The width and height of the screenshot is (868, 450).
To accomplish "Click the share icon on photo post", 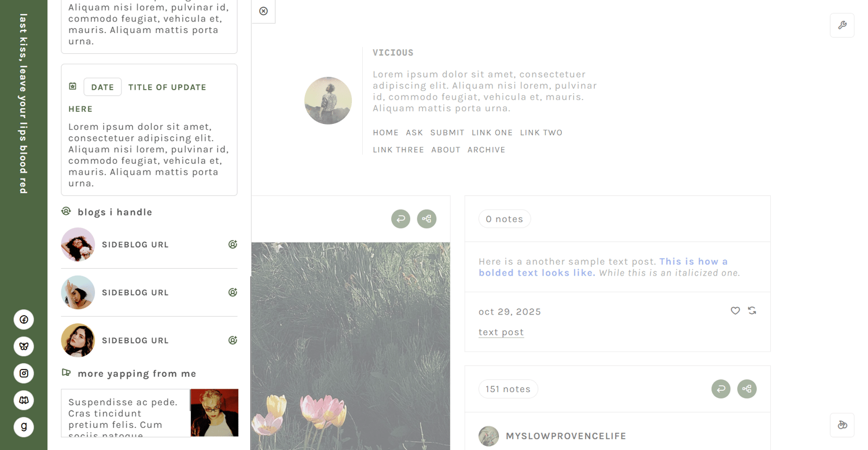I will (427, 219).
